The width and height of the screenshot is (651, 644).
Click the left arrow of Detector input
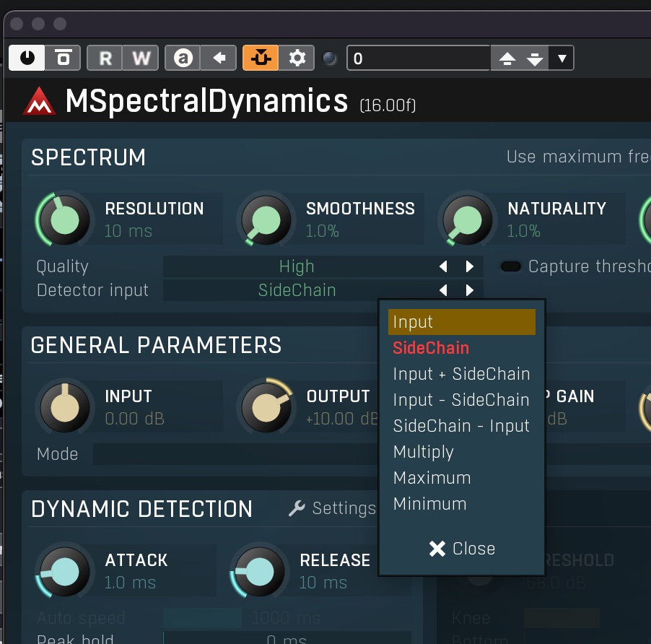pos(443,290)
